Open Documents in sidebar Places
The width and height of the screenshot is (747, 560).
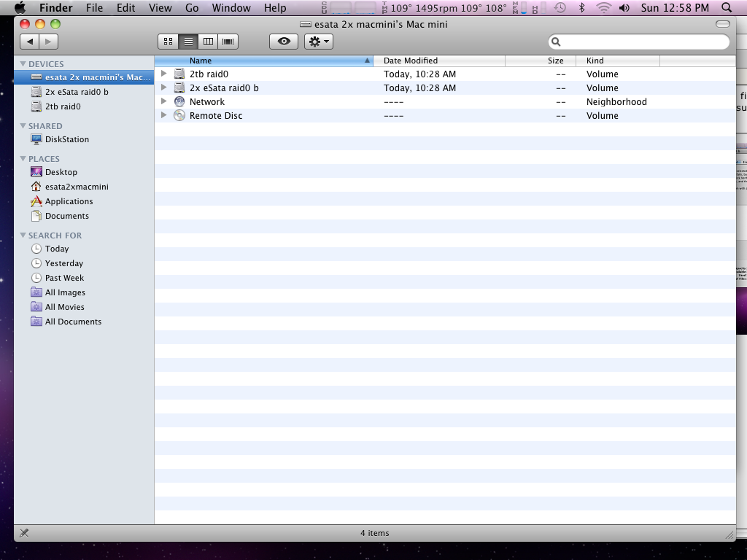click(x=84, y=216)
